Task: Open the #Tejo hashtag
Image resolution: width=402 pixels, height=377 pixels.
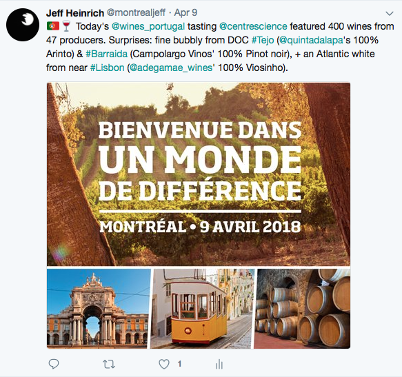Action: click(x=263, y=40)
